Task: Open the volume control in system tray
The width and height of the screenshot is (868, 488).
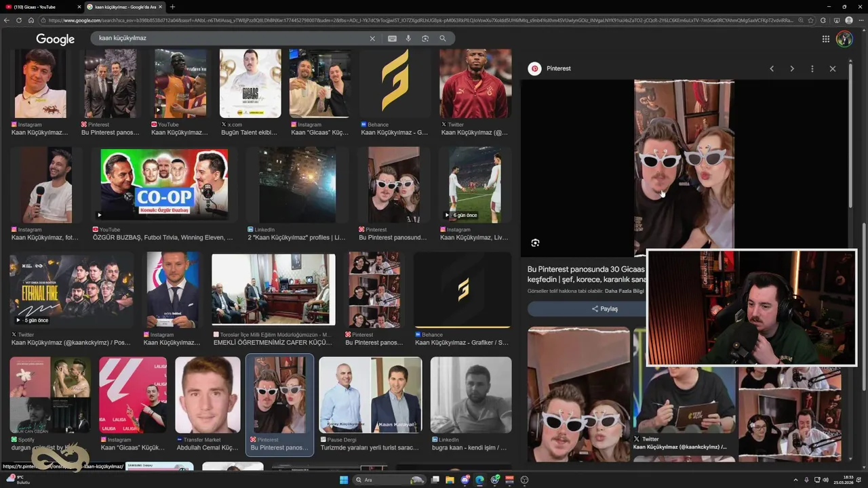Action: 825,480
